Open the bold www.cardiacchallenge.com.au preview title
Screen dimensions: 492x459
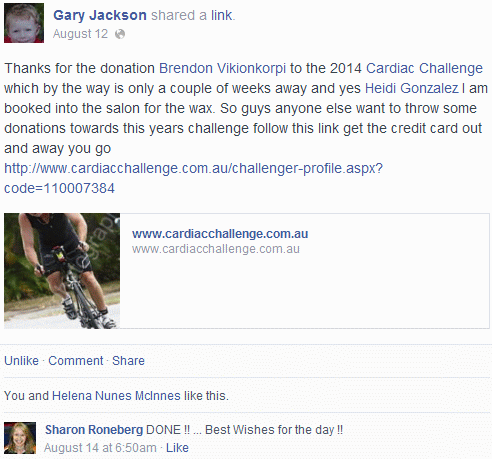[x=220, y=234]
